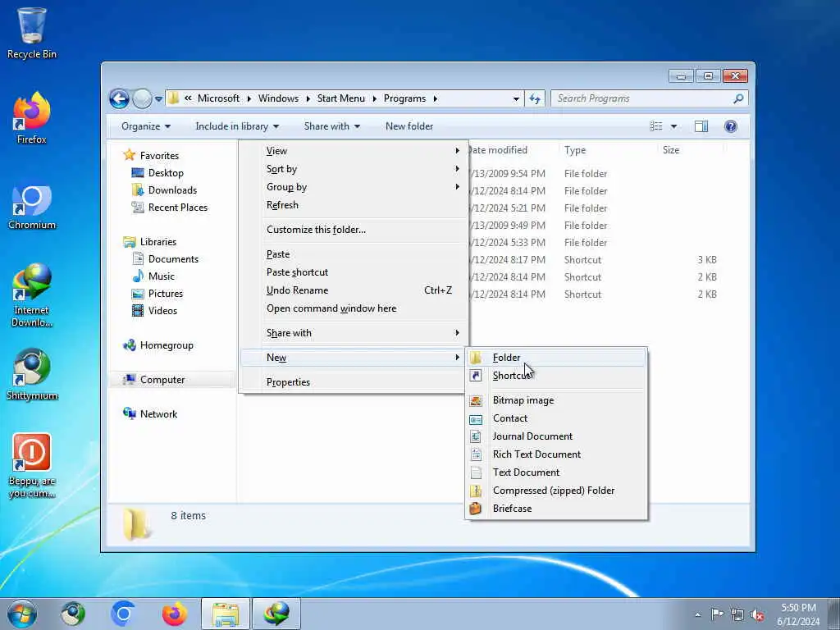The width and height of the screenshot is (840, 630).
Task: Change your view icon in toolbar
Action: coord(656,126)
